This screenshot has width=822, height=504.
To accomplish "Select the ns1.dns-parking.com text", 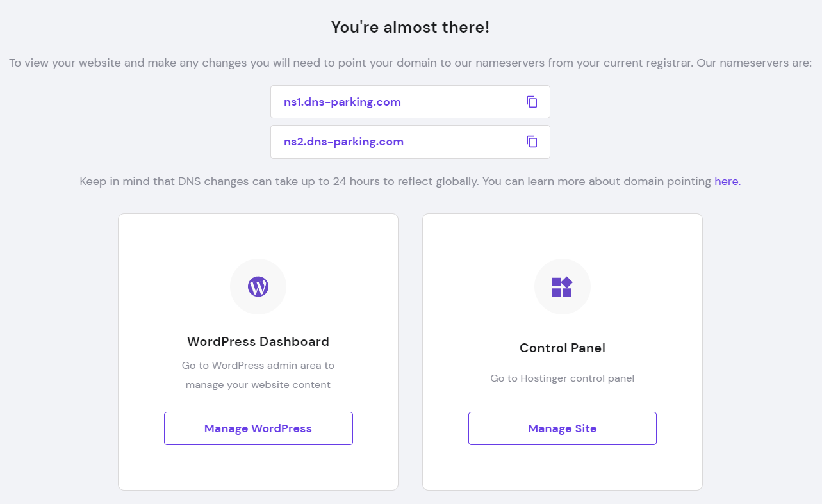I will [342, 102].
